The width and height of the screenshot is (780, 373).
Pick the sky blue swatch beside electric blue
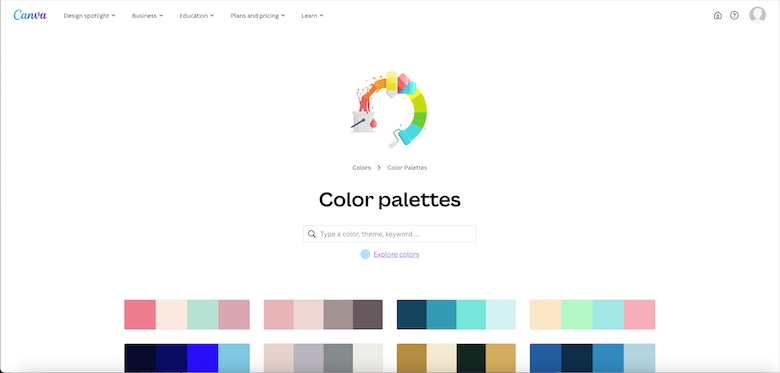[x=234, y=358]
